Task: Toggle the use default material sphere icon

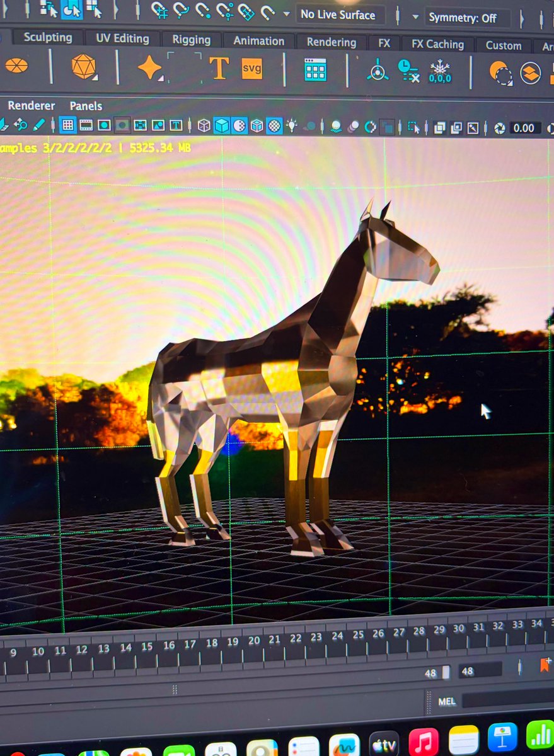Action: tap(239, 125)
